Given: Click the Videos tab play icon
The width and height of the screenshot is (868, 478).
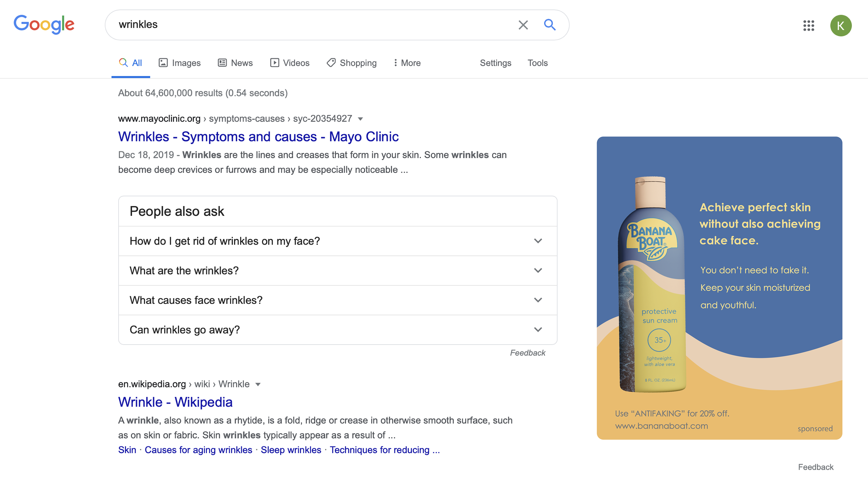Looking at the screenshot, I should pyautogui.click(x=274, y=62).
